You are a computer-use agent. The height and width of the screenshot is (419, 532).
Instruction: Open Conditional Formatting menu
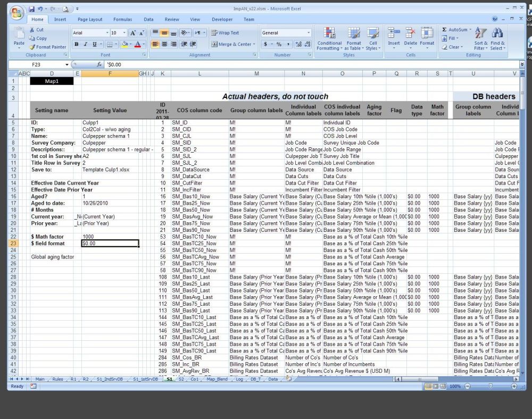pyautogui.click(x=329, y=38)
